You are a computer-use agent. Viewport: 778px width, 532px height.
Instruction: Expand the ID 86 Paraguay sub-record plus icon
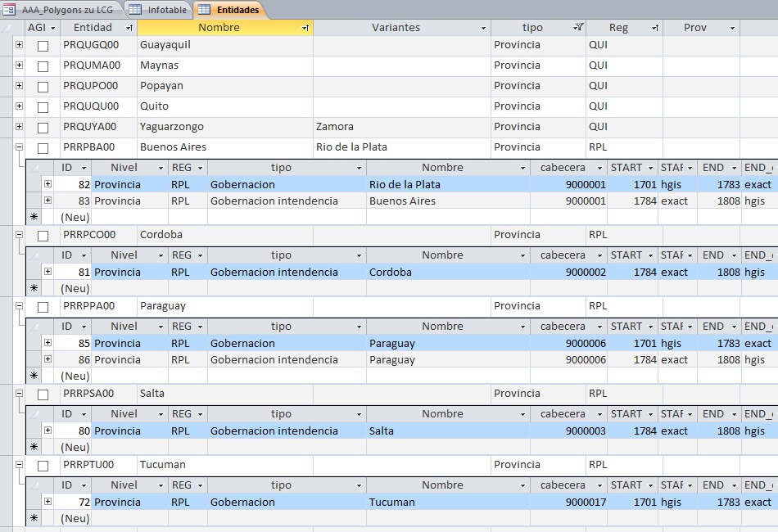47,359
